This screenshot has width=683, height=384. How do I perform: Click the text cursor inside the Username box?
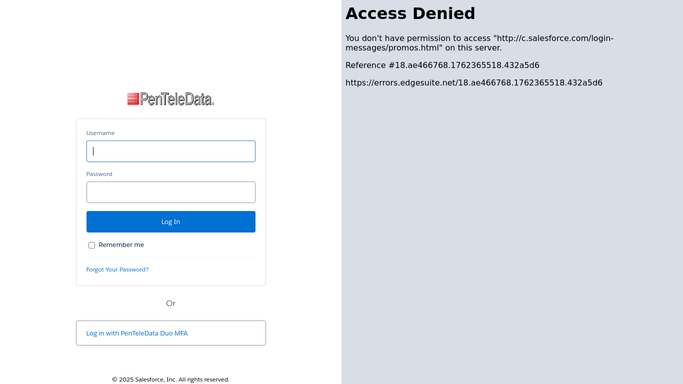pyautogui.click(x=93, y=151)
